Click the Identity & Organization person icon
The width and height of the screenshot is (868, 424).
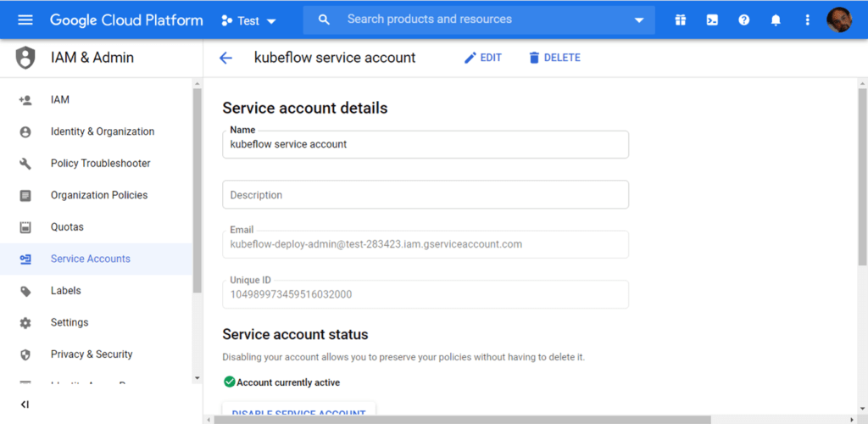[25, 132]
